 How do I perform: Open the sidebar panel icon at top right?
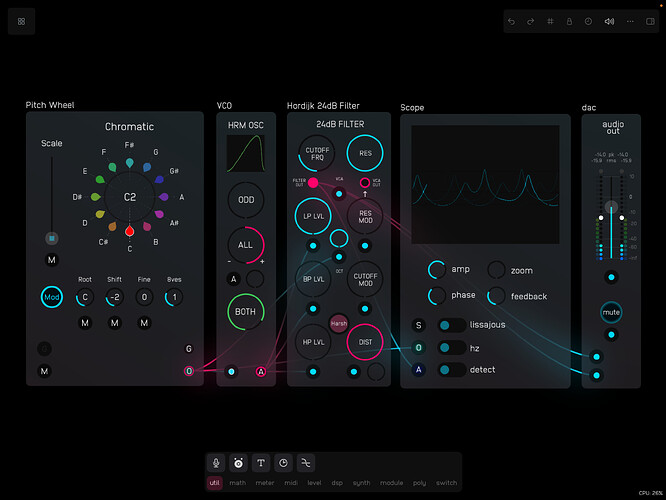[x=651, y=21]
